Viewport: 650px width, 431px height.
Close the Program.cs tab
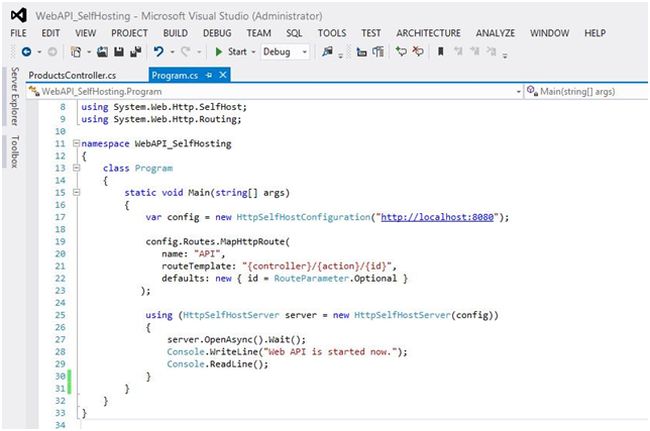point(223,75)
